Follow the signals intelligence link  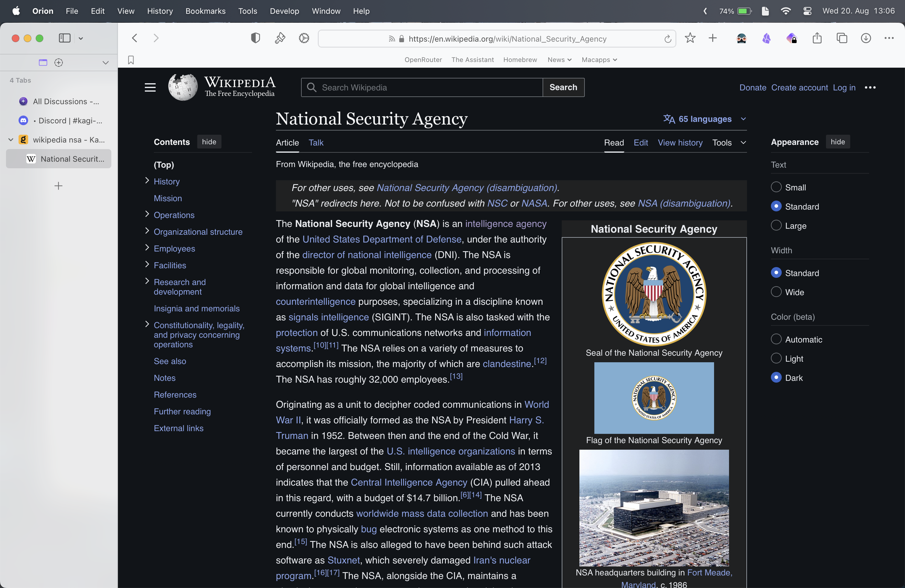click(328, 317)
